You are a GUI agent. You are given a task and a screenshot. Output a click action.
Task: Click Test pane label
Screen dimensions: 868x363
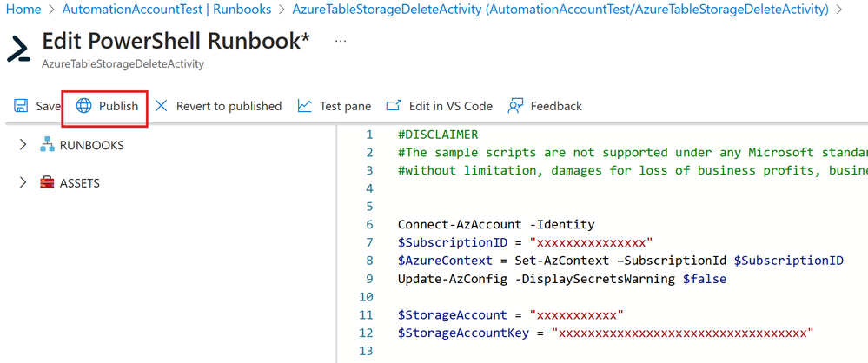(x=346, y=106)
